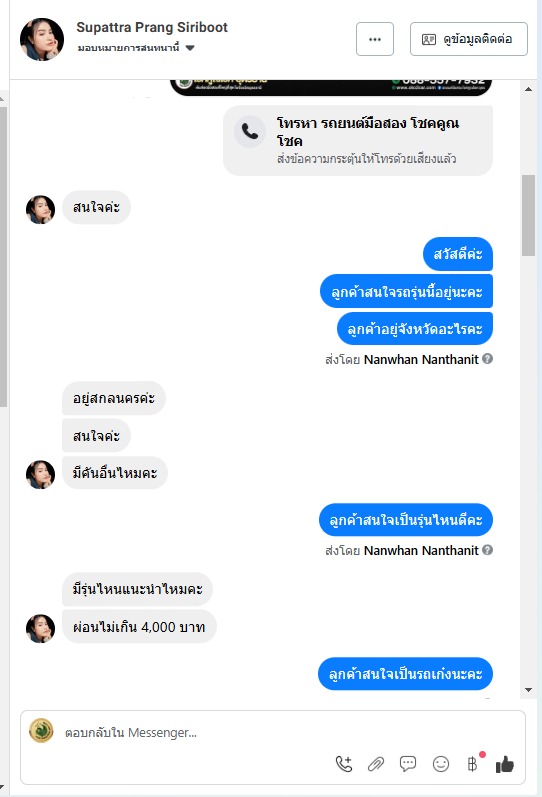Open the three-dots more options button
The image size is (542, 797).
(375, 39)
